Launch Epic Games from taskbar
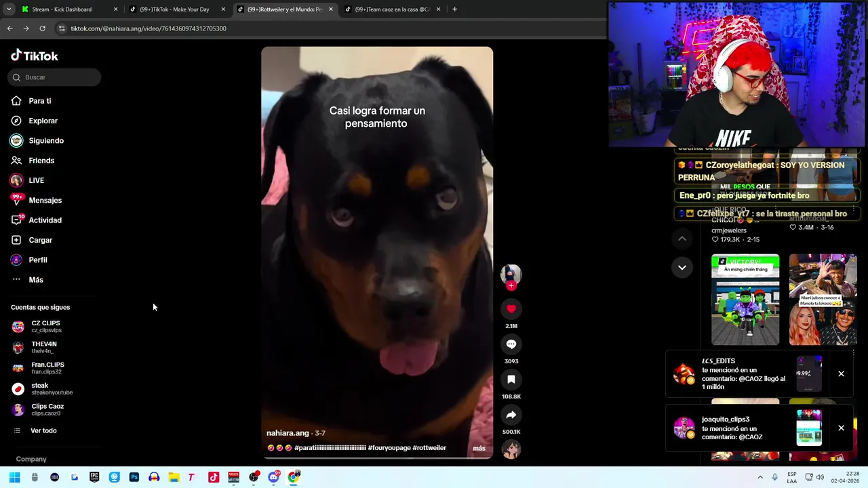Viewport: 868px width, 488px height. point(94,477)
